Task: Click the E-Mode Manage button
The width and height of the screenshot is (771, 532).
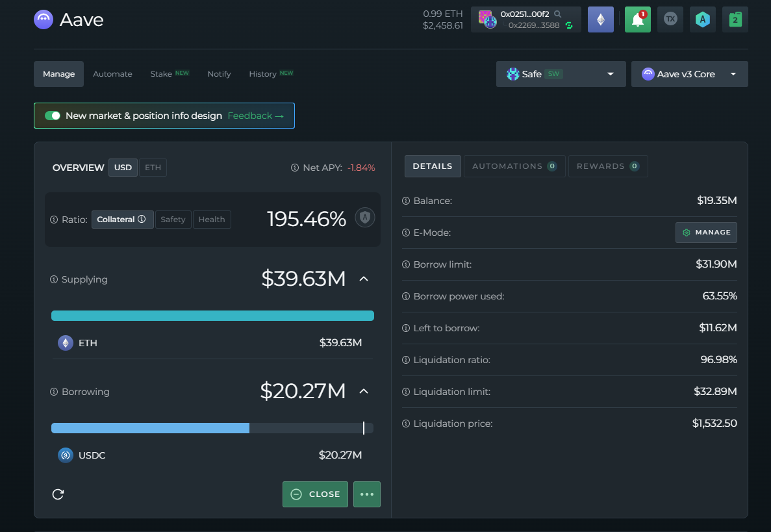Action: click(x=706, y=233)
